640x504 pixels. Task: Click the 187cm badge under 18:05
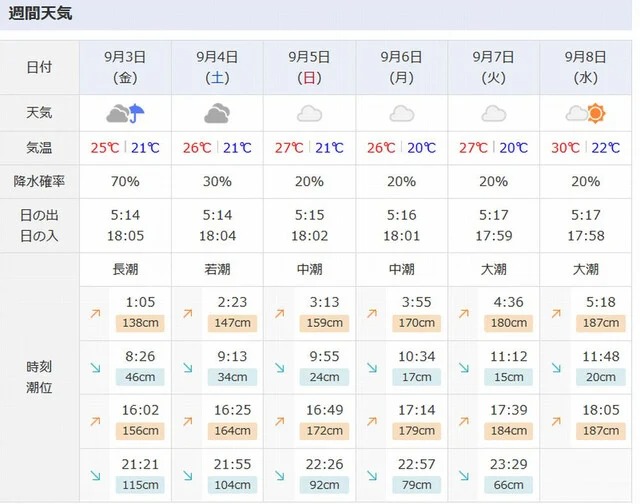pos(601,431)
